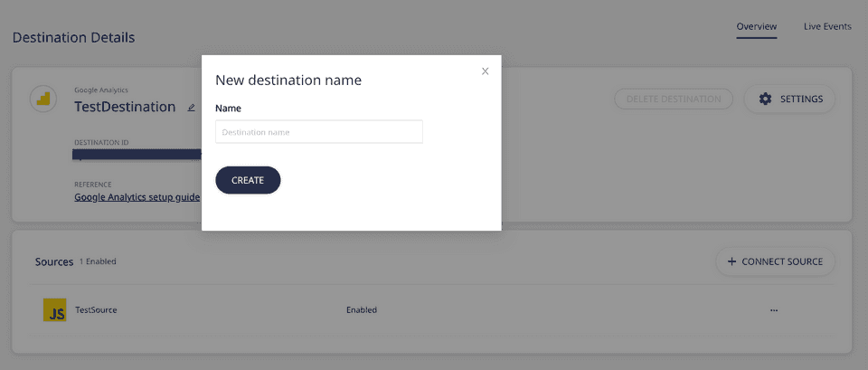Open the Live Events tab

point(827,27)
